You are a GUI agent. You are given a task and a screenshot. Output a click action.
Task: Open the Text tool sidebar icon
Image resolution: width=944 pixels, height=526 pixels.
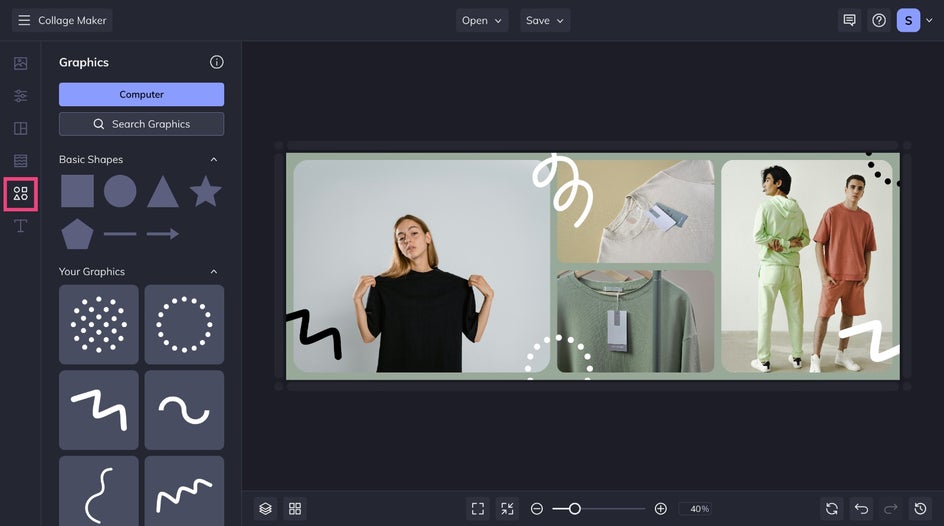pos(20,226)
